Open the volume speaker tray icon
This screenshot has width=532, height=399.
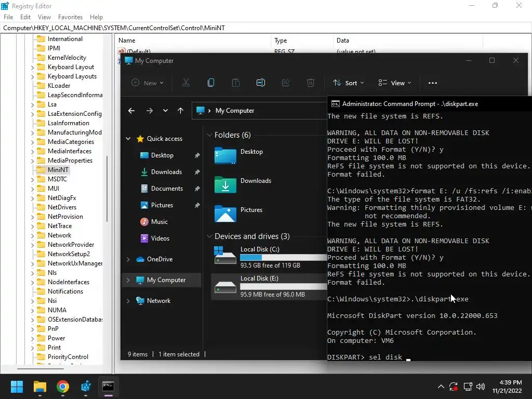coord(481,387)
